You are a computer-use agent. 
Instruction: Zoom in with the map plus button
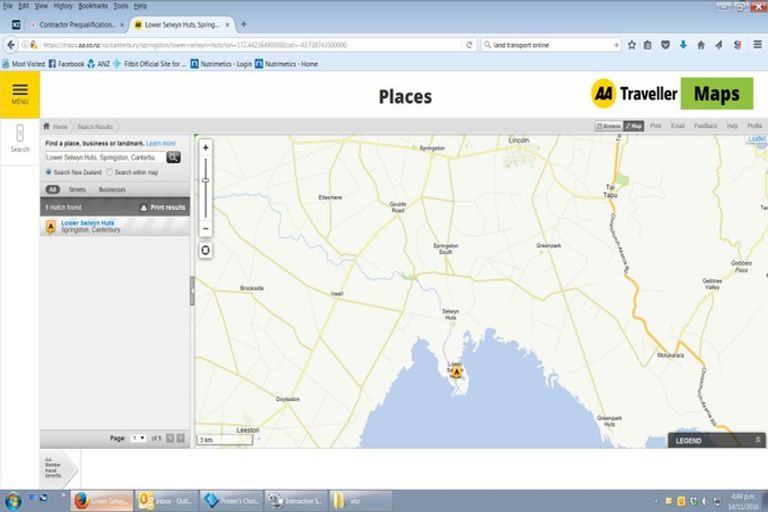pyautogui.click(x=206, y=148)
